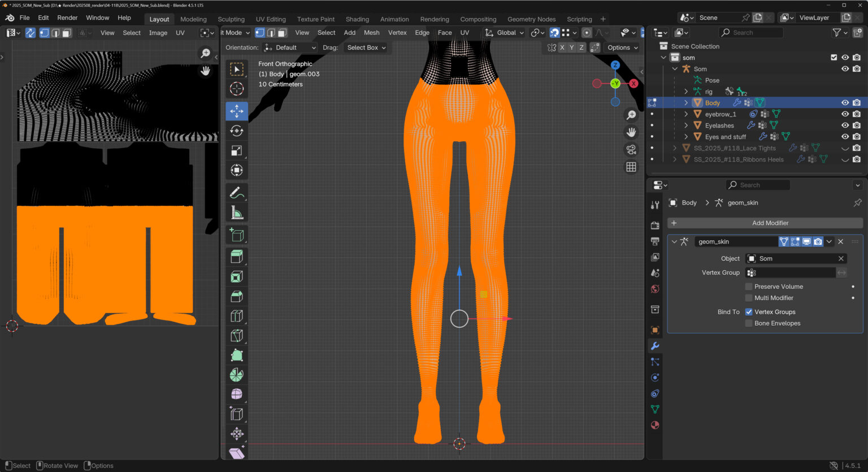868x472 pixels.
Task: Choose the Measure tool
Action: (237, 213)
